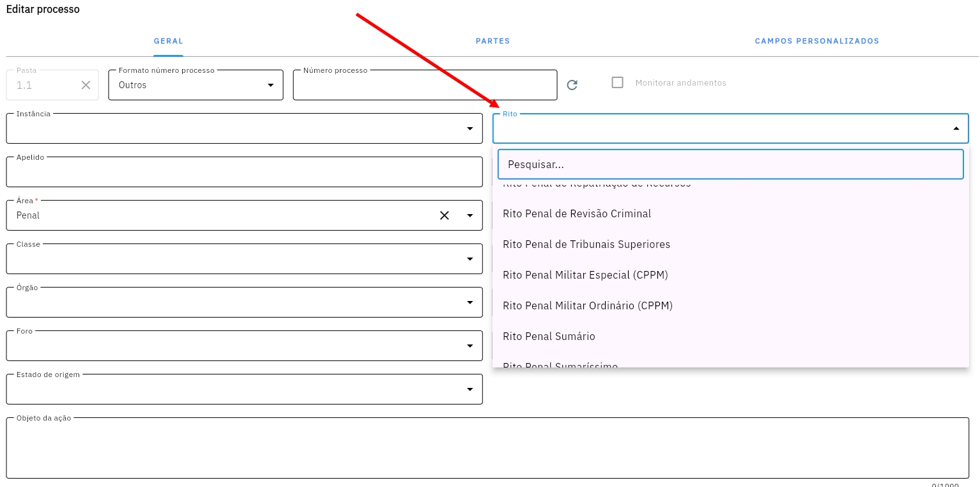Collapse the Rito dropdown arrow
Viewport: 980px width, 487px height.
click(956, 128)
